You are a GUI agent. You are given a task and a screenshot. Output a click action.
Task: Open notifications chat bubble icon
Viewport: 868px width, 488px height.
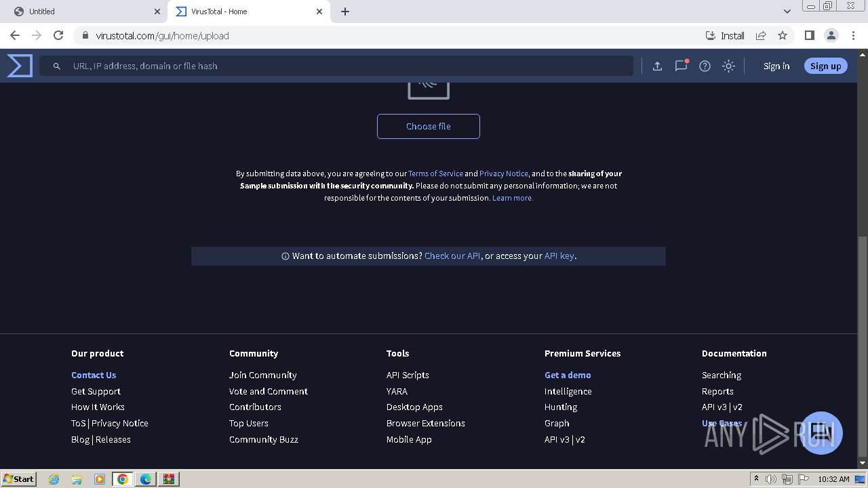(x=681, y=66)
